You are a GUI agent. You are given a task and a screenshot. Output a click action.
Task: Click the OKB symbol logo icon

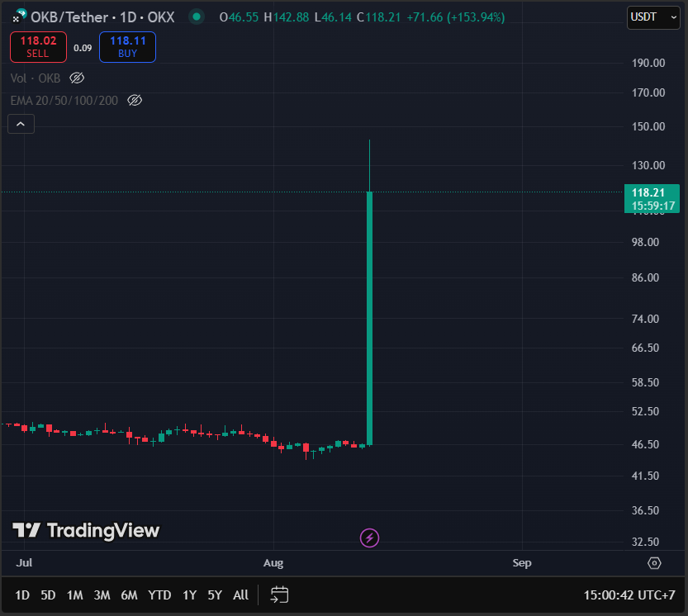coord(19,16)
